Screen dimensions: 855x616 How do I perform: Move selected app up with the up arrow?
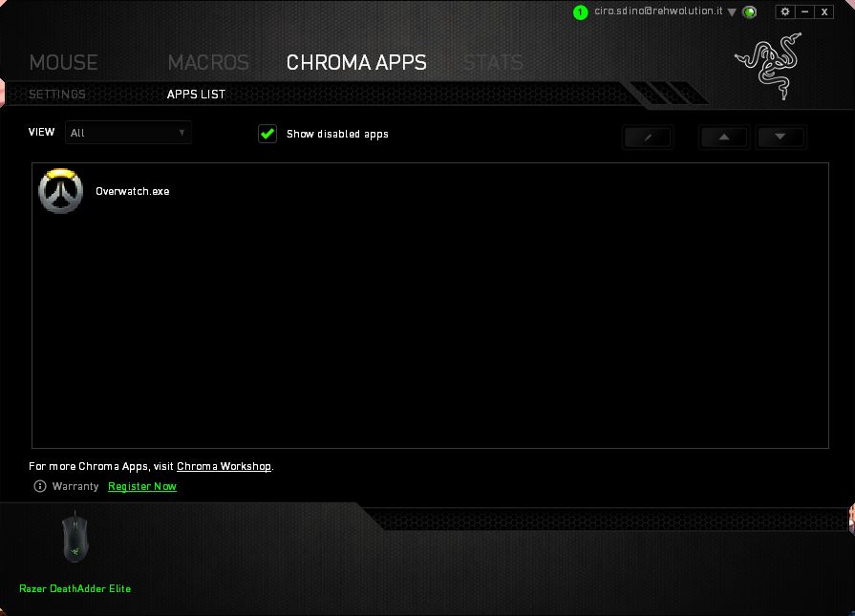coord(725,137)
